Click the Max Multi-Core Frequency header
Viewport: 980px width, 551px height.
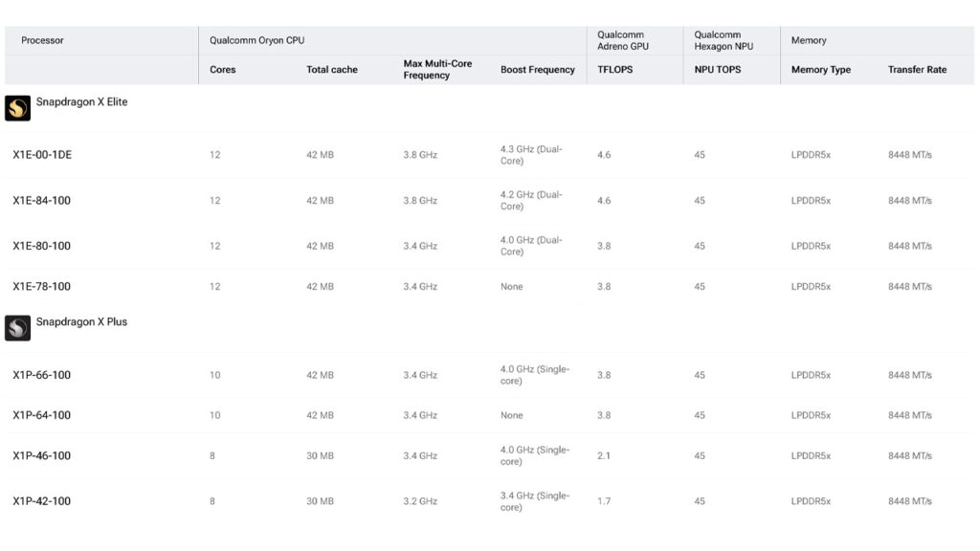(437, 69)
